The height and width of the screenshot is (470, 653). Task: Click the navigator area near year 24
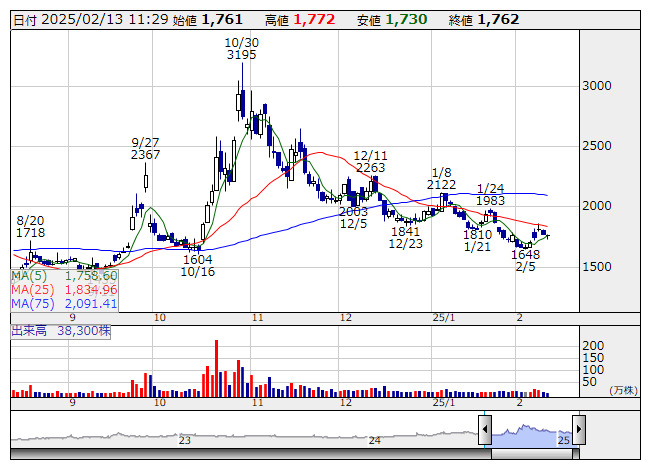click(375, 432)
